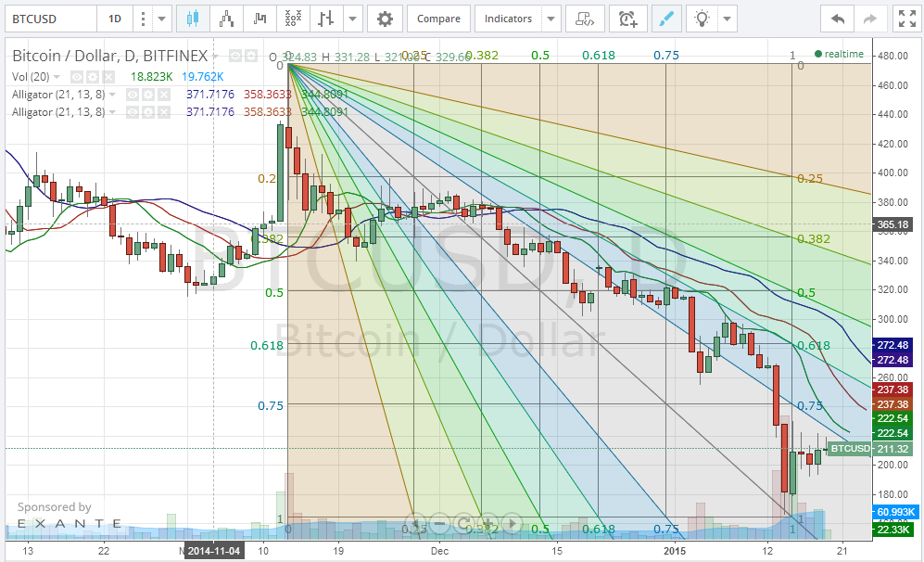Toggle the drawing brush tool
Viewport: 924px width, 562px height.
(x=666, y=19)
